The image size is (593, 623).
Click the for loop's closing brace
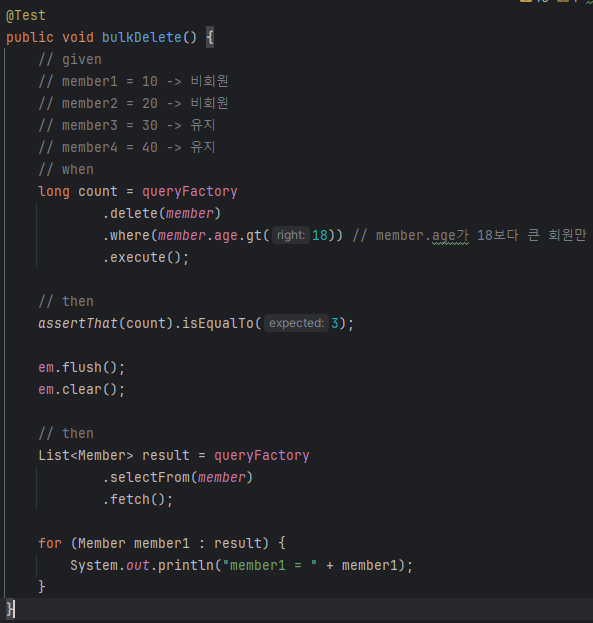42,587
